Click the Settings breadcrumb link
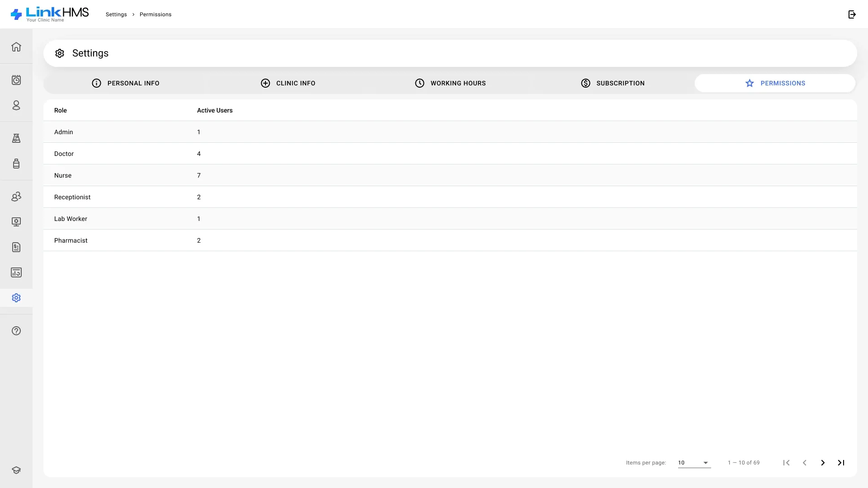Screen dimensions: 868x488 click(116, 14)
